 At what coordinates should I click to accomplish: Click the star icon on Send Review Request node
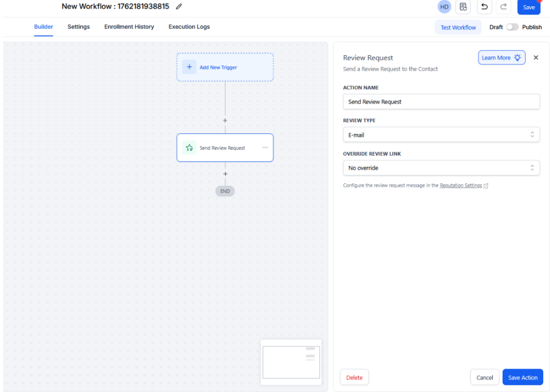[x=189, y=148]
